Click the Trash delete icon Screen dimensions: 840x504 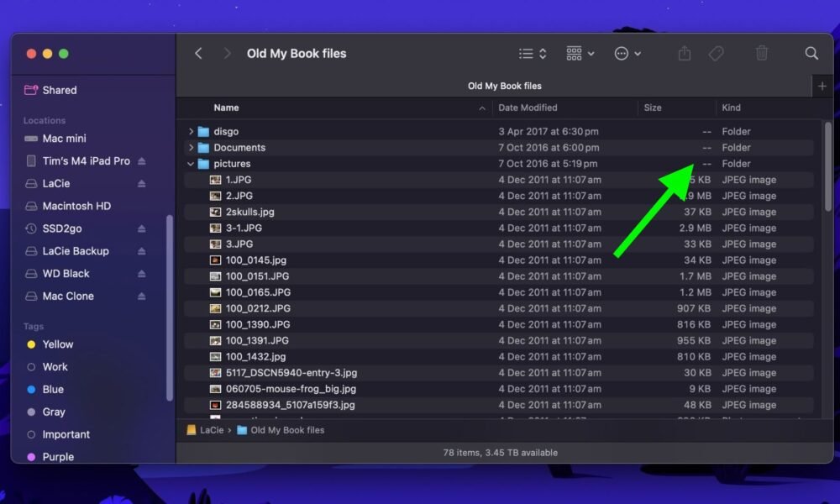click(762, 54)
